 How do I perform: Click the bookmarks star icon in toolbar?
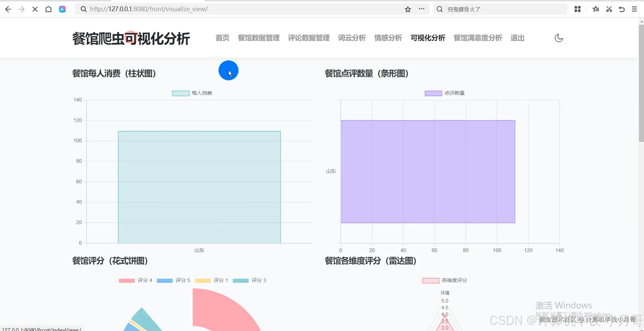coord(596,9)
